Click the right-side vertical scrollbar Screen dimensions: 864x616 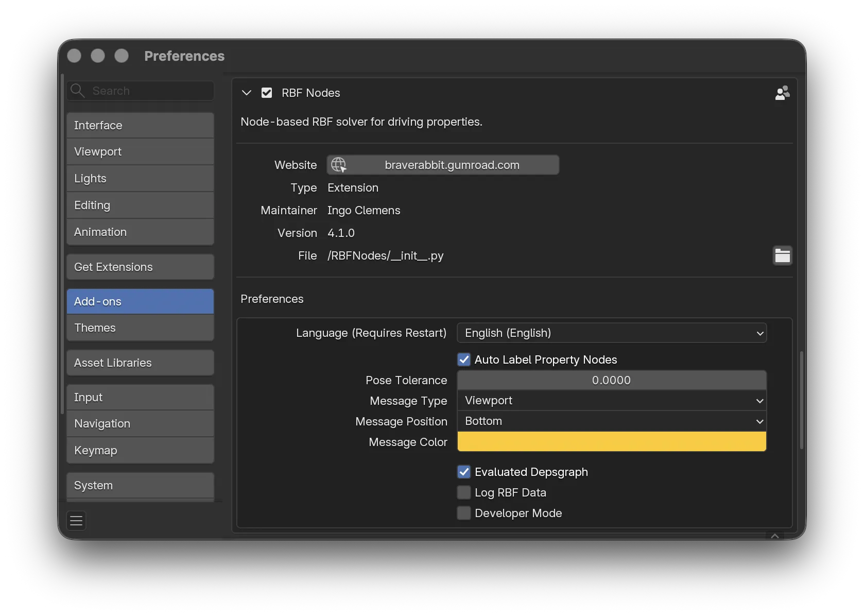point(801,400)
